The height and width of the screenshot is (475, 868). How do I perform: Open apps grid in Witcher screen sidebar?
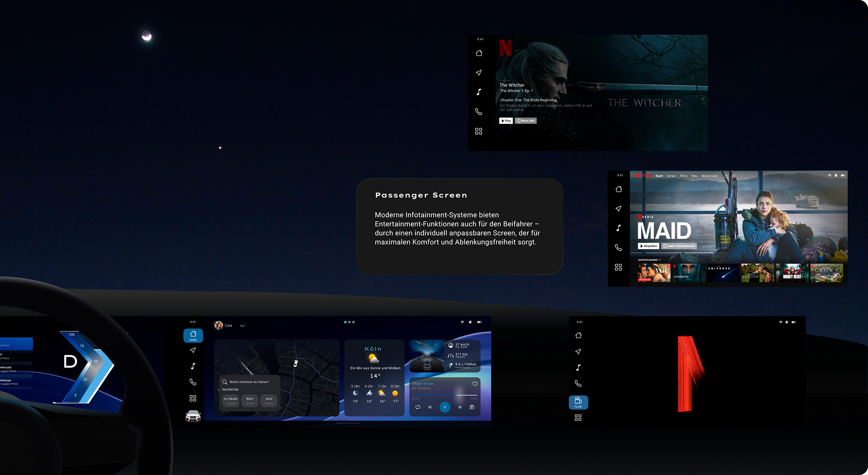click(x=479, y=131)
